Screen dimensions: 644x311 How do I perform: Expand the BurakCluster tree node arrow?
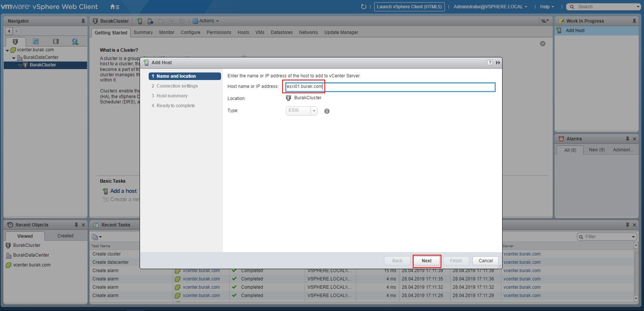coord(20,65)
